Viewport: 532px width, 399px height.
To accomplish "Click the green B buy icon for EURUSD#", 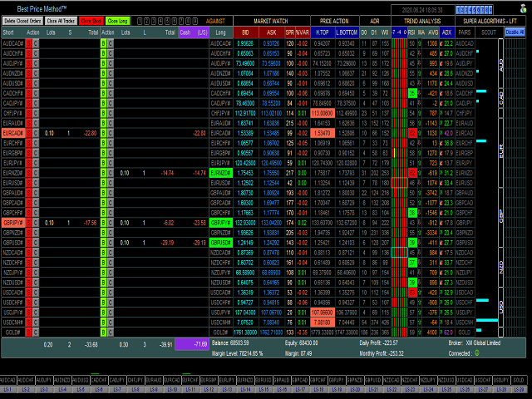I will [x=103, y=183].
